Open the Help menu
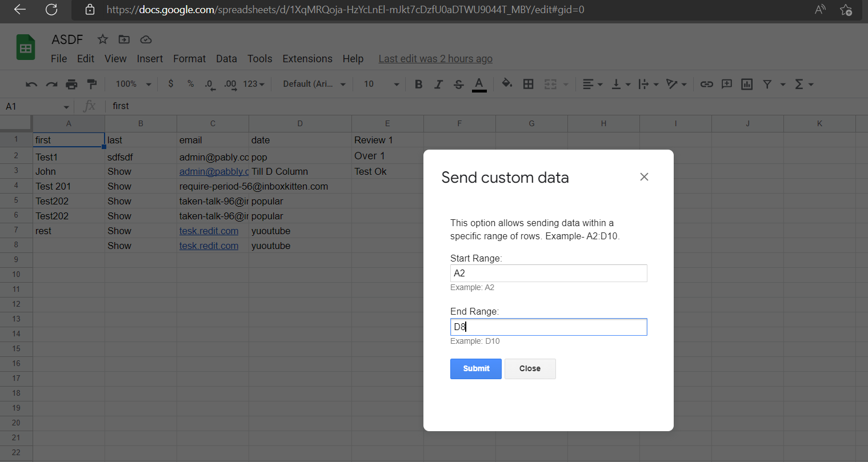The height and width of the screenshot is (462, 868). click(x=353, y=59)
